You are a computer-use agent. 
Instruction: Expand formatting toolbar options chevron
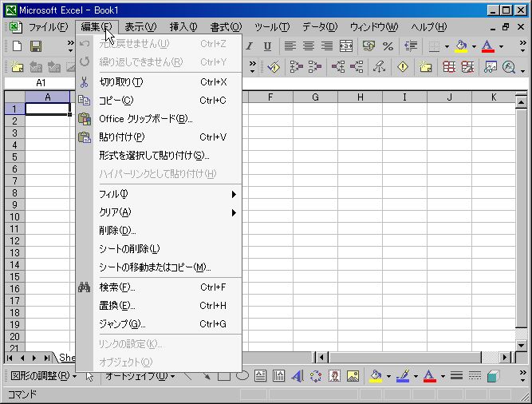(x=523, y=46)
